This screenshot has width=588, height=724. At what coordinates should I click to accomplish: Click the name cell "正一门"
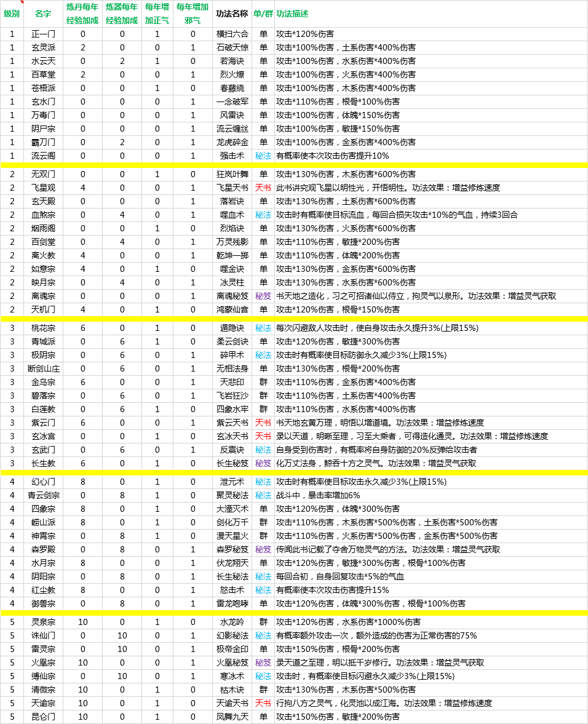coord(43,34)
